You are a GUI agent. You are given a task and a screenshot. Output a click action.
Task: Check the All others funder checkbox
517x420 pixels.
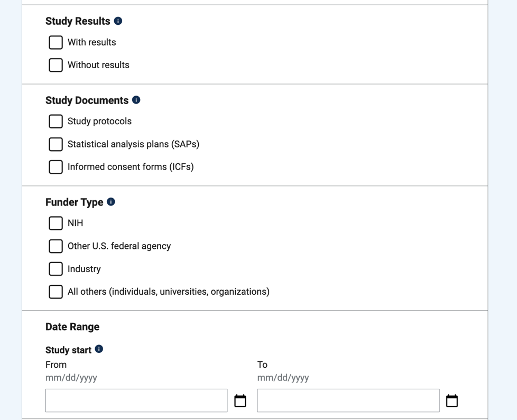56,292
